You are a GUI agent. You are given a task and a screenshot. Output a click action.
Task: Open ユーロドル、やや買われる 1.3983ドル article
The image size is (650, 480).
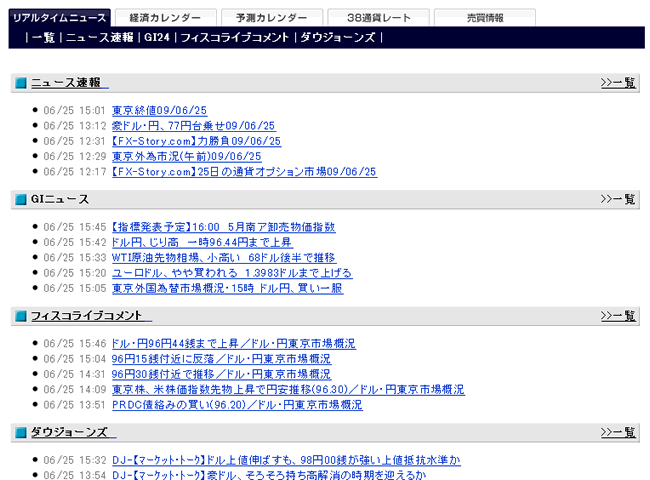click(x=232, y=273)
